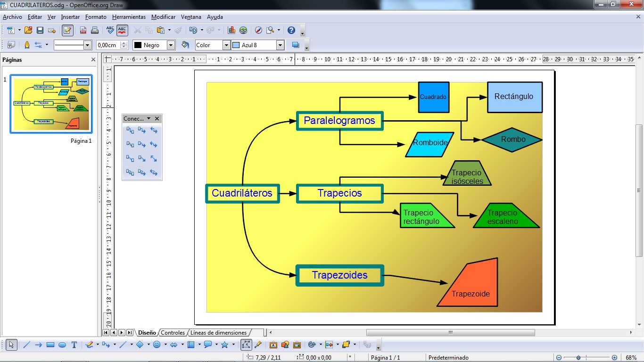Close the Conectores floating toolbar
This screenshot has height=362, width=644.
(157, 118)
